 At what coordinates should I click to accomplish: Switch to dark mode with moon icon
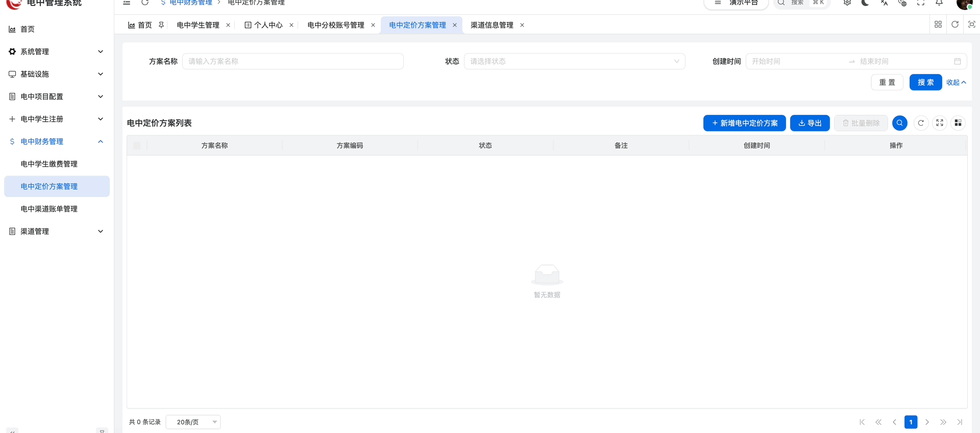(x=865, y=3)
